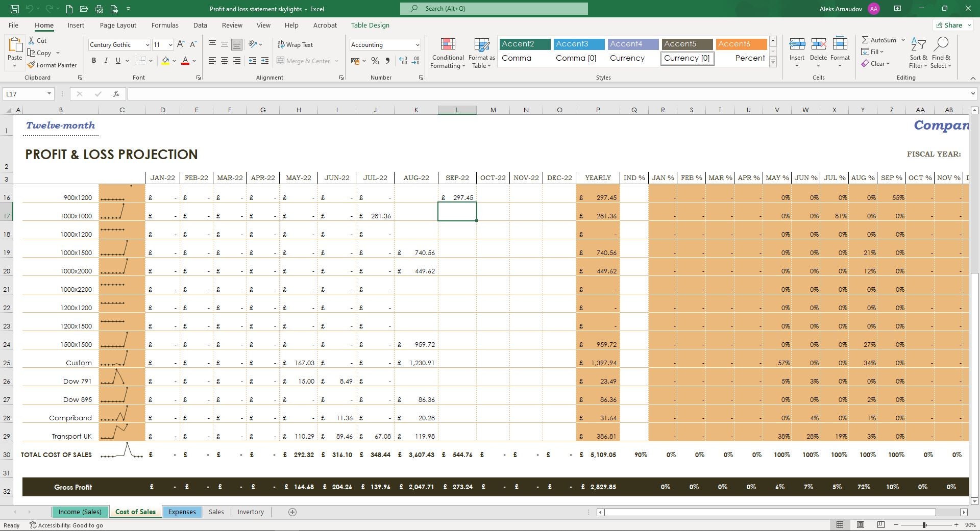The image size is (980, 531).
Task: Enable Wrap Text for the cell
Action: (x=296, y=44)
